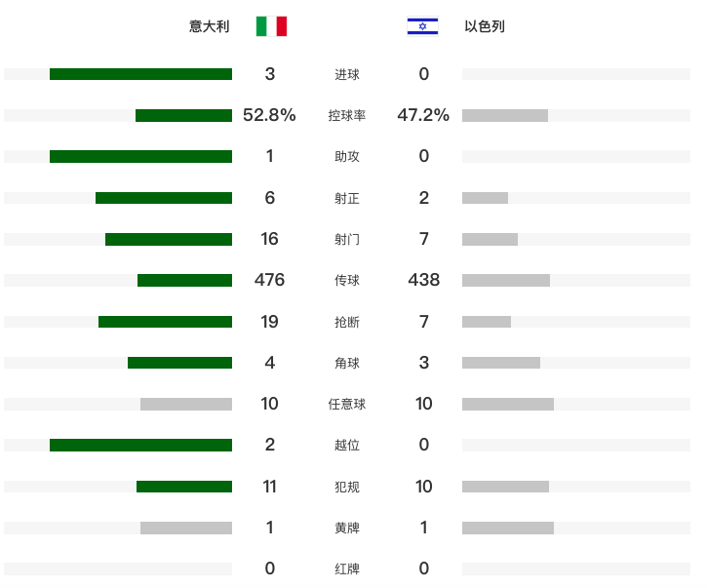
Task: Click Italy's green 抢断 bar
Action: (165, 322)
